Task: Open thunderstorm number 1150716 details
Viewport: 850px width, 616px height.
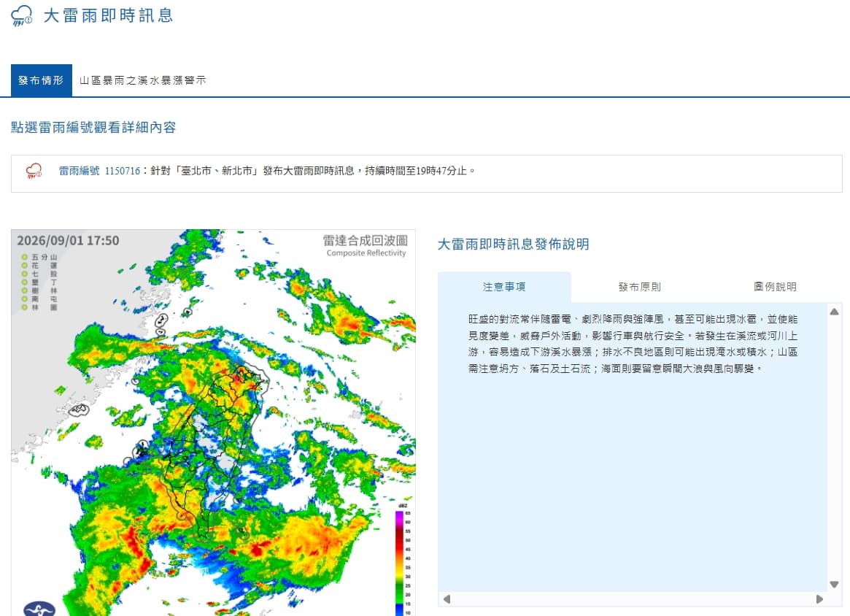Action: [100, 171]
